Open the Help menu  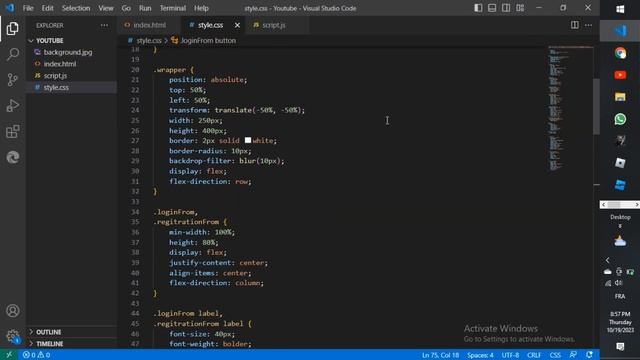tap(201, 8)
